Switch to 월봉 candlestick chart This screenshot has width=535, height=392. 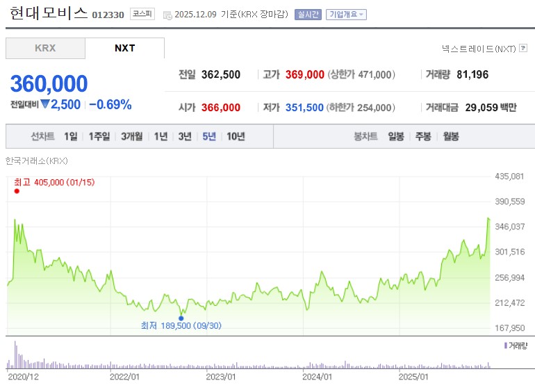pyautogui.click(x=451, y=136)
